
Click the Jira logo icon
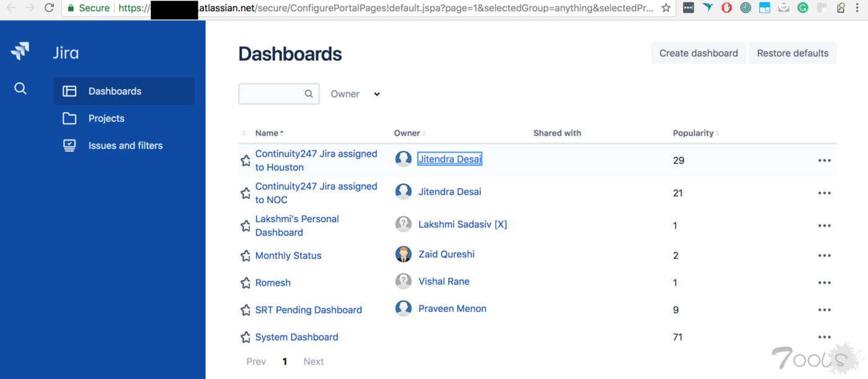click(x=20, y=51)
